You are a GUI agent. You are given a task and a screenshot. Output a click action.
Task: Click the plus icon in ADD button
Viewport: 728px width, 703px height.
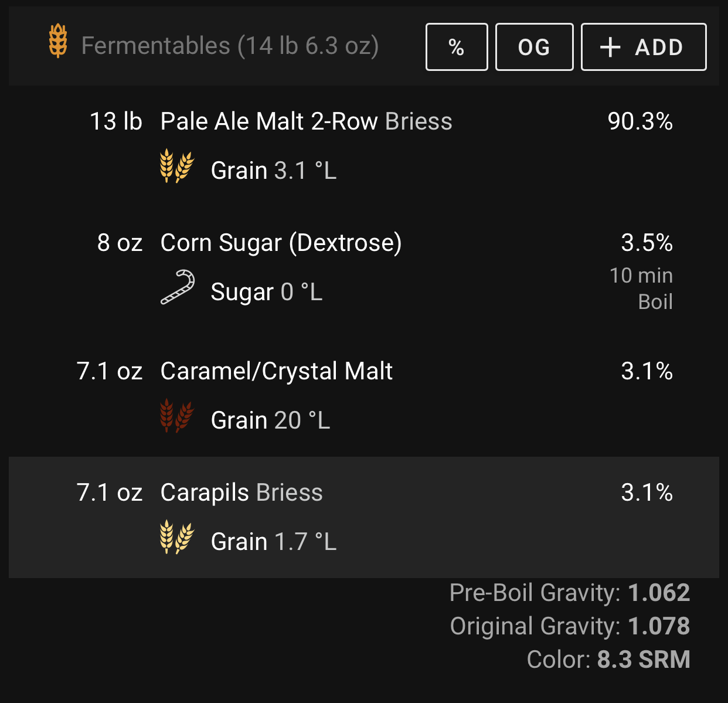pyautogui.click(x=610, y=47)
